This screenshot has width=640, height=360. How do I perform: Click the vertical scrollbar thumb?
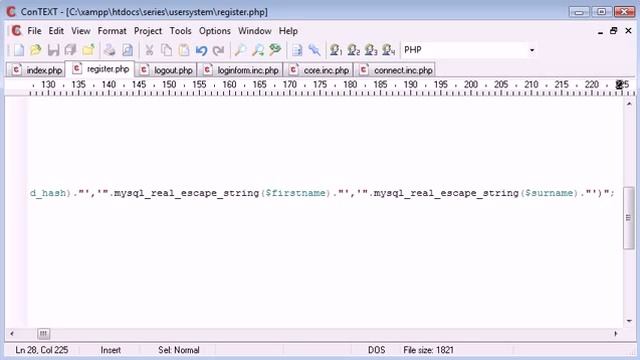tap(629, 218)
